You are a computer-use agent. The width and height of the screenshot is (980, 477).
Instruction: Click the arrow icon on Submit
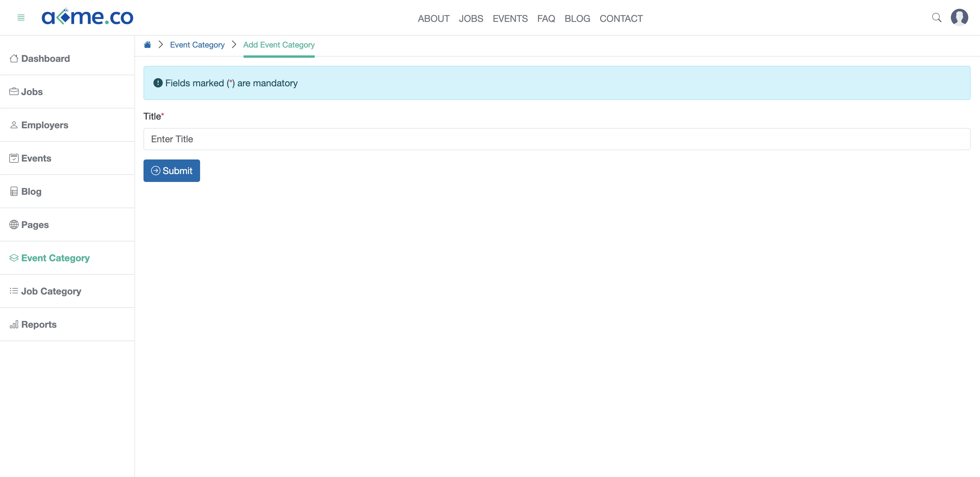click(x=155, y=171)
